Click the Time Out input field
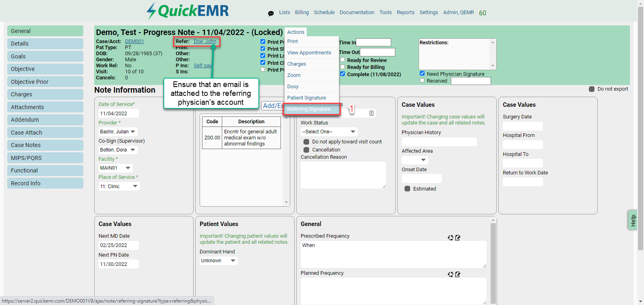644x305 pixels. click(378, 52)
